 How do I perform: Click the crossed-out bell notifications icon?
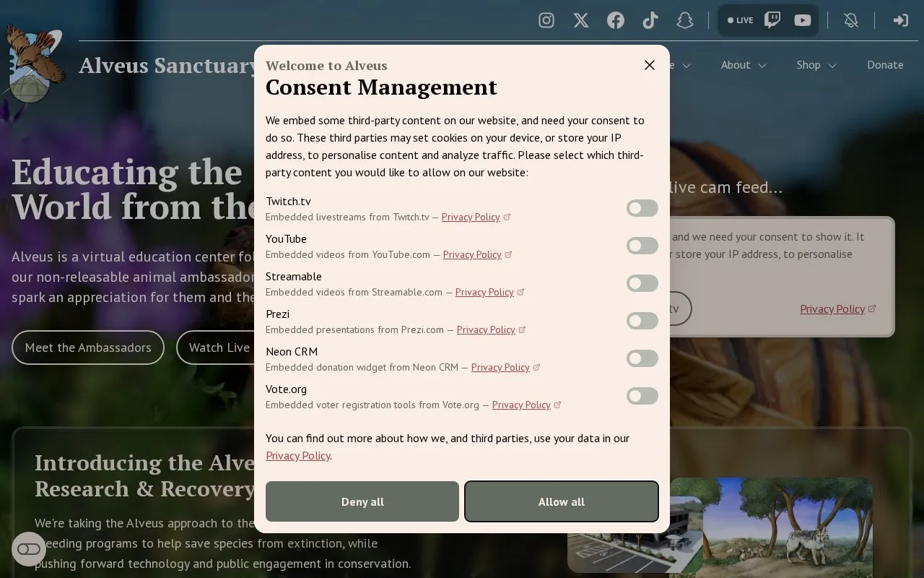(x=851, y=20)
